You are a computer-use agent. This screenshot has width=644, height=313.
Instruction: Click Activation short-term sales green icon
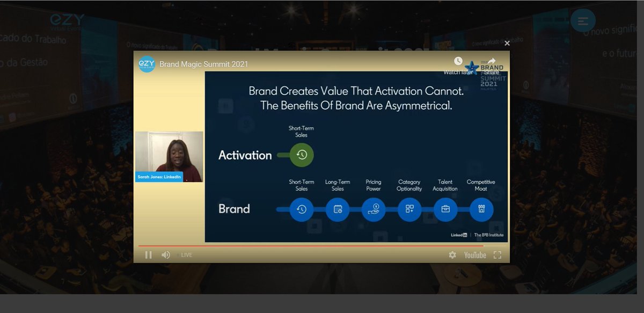[302, 155]
